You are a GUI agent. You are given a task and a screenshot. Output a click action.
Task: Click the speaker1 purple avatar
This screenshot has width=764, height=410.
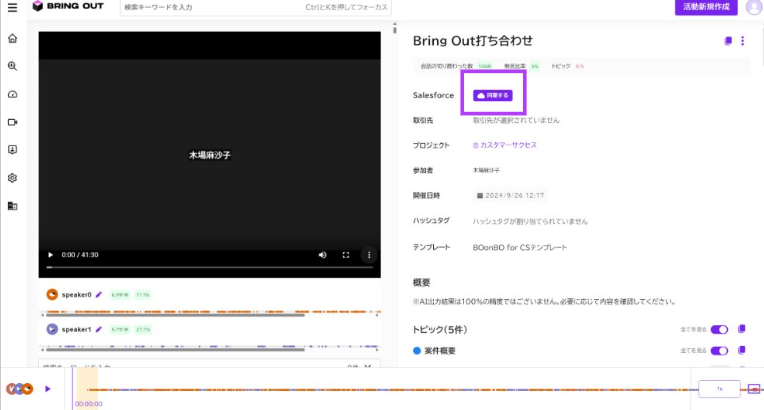pos(52,330)
